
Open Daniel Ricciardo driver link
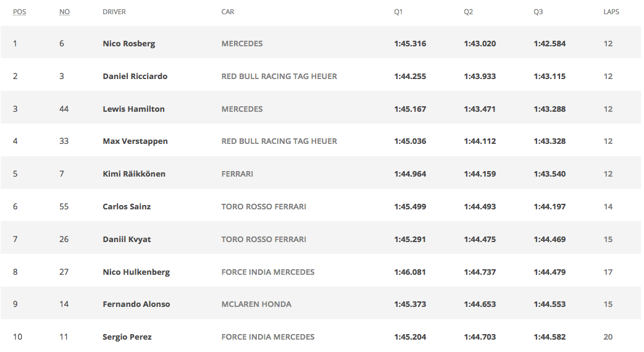(x=135, y=77)
